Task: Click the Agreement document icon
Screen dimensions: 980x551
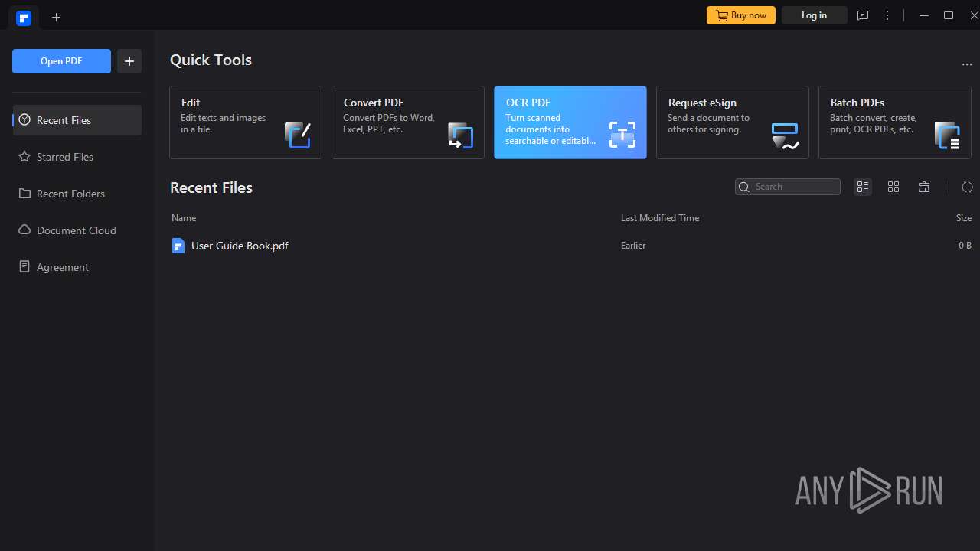Action: coord(24,267)
